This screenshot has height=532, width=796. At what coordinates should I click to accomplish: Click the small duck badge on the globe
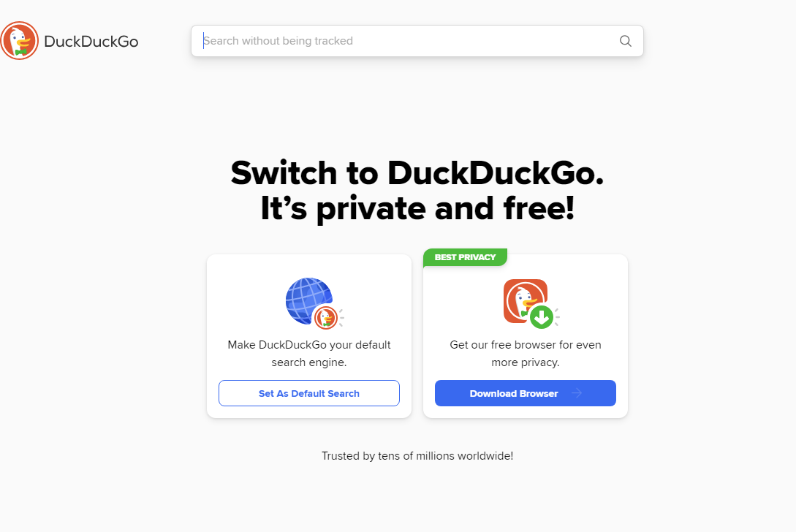click(x=325, y=318)
